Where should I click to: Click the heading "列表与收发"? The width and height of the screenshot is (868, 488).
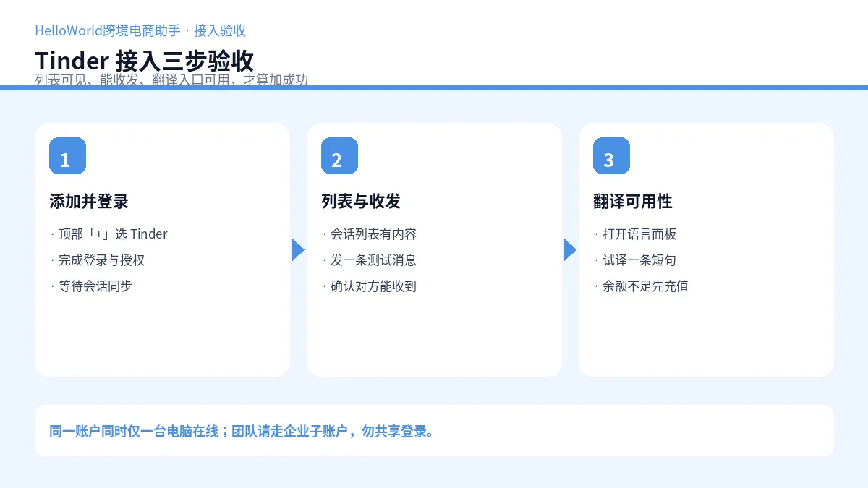[361, 201]
